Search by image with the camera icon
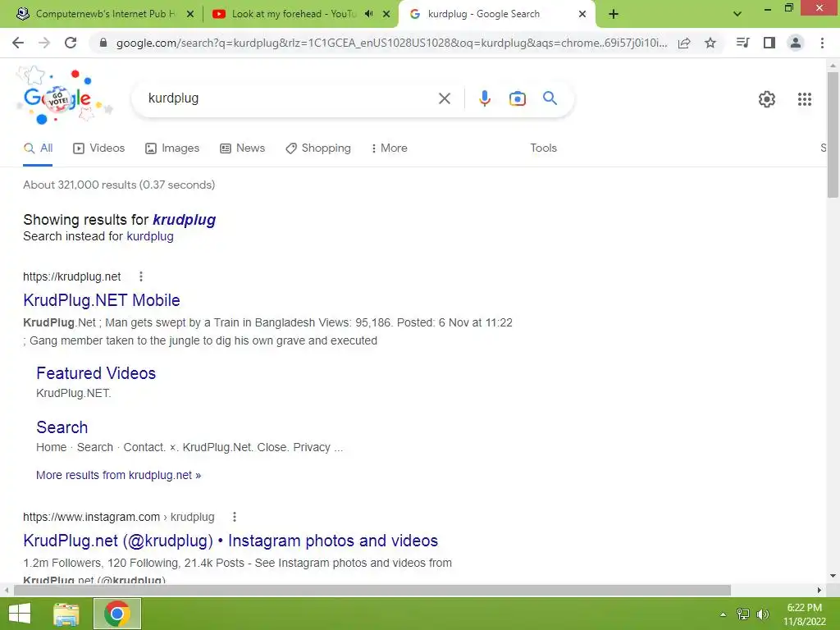Screen dimensions: 840x630 tap(518, 98)
